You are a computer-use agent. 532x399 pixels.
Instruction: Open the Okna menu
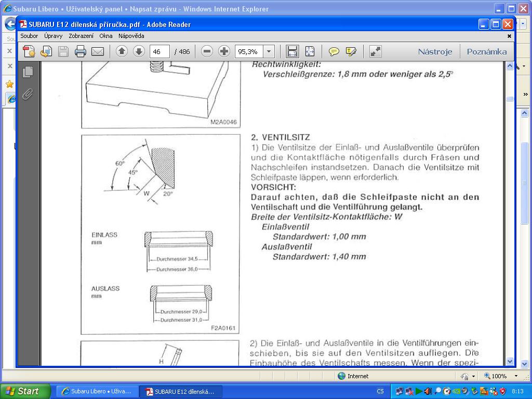coord(106,36)
